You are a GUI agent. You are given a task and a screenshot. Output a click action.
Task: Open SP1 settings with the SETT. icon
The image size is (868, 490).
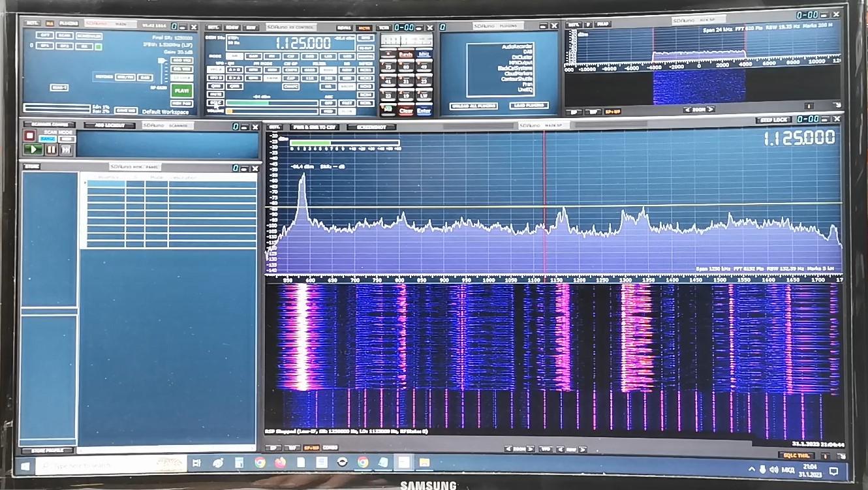[273, 127]
